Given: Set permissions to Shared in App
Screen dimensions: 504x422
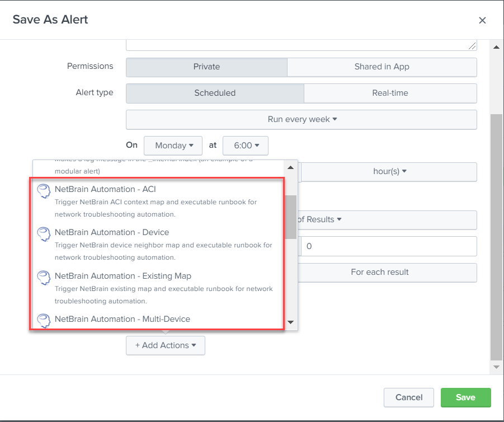Looking at the screenshot, I should pyautogui.click(x=381, y=67).
